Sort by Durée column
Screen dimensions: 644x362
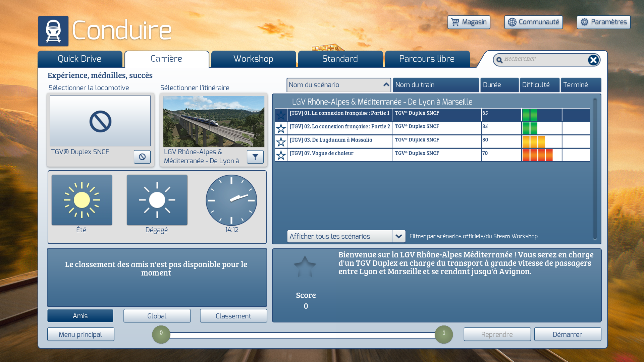[x=500, y=85]
